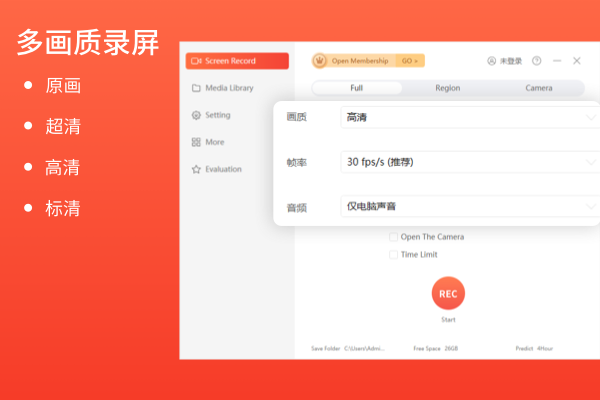Click the 音频 label
The image size is (600, 400).
click(x=297, y=208)
